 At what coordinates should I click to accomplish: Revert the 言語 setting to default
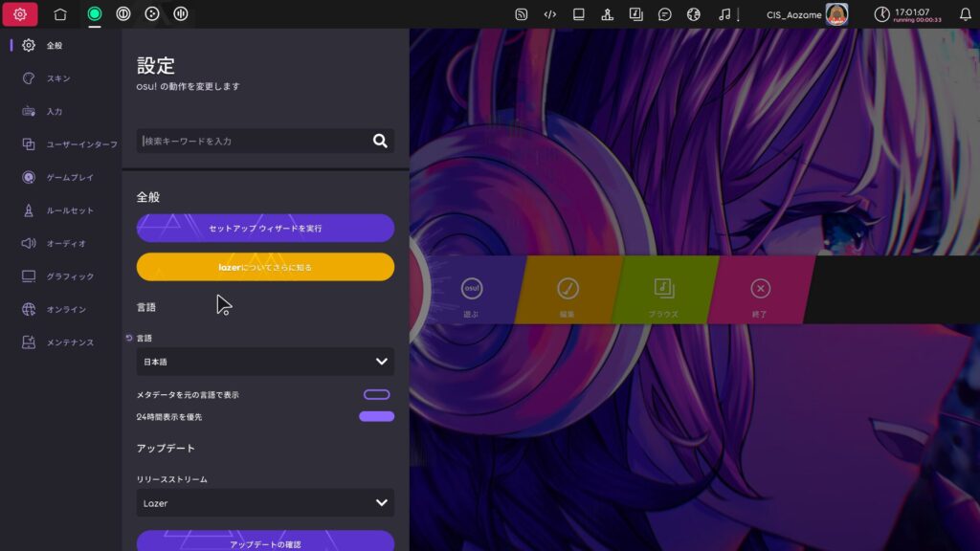(x=129, y=338)
